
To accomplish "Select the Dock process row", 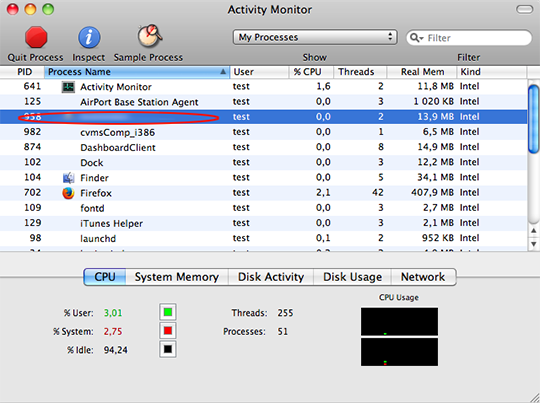I will [263, 162].
